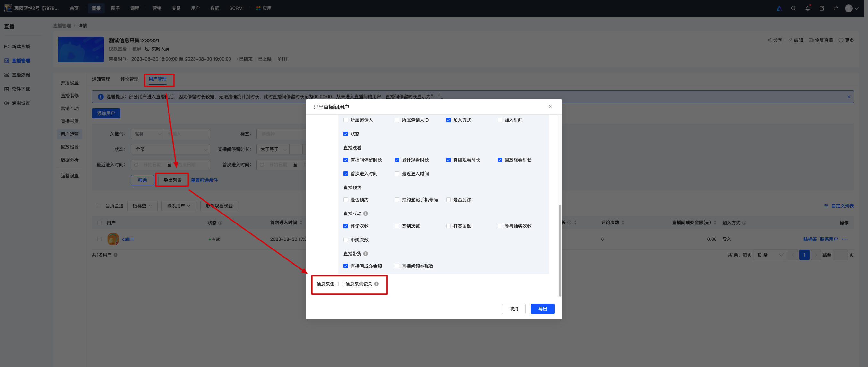This screenshot has width=868, height=367.
Task: Click 实时大屏 screen icon
Action: [x=148, y=49]
